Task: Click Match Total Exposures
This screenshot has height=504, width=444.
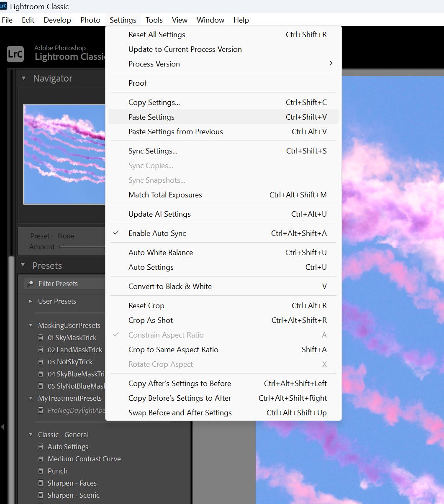Action: point(165,194)
